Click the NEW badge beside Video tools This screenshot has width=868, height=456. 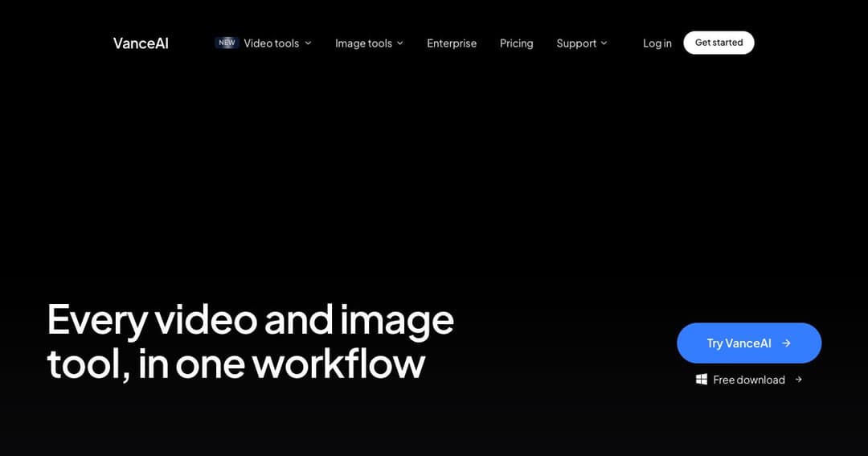(227, 43)
